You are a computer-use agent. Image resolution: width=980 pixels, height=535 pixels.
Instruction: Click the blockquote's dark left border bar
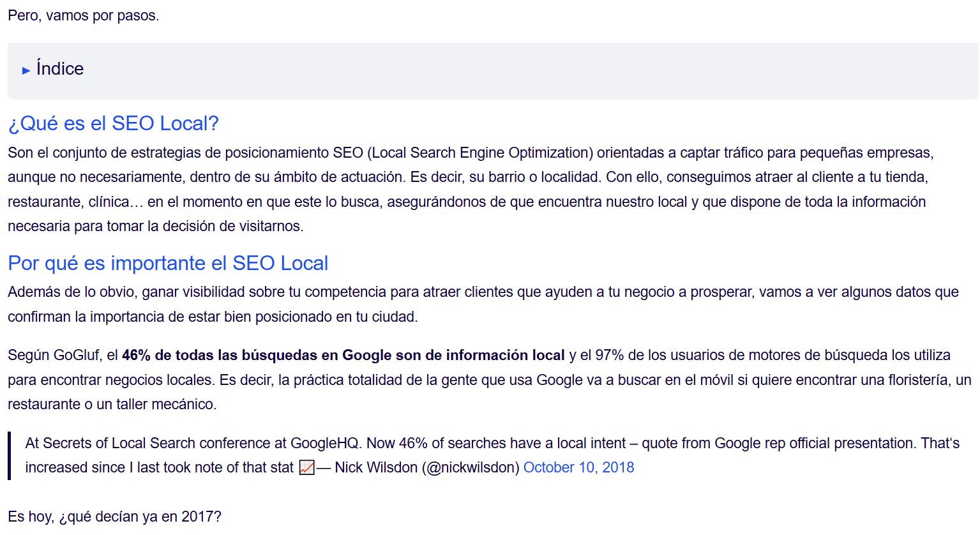pyautogui.click(x=10, y=455)
